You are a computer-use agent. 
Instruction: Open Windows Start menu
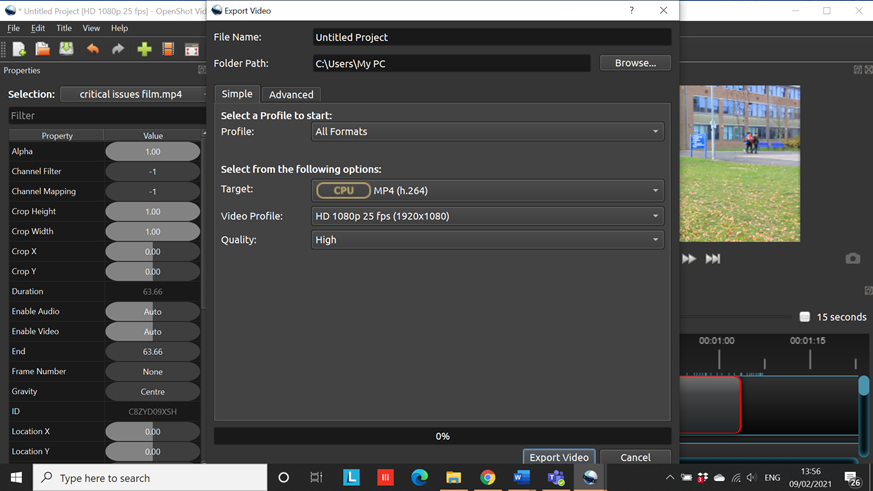coord(16,478)
